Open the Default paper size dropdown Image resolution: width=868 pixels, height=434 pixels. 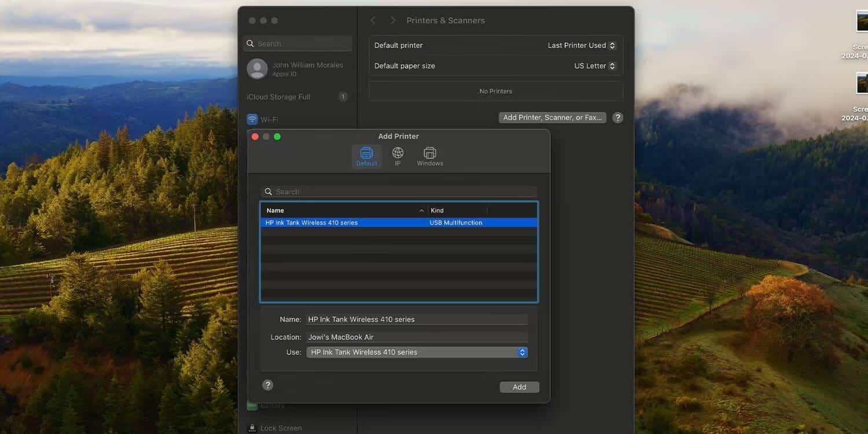595,66
